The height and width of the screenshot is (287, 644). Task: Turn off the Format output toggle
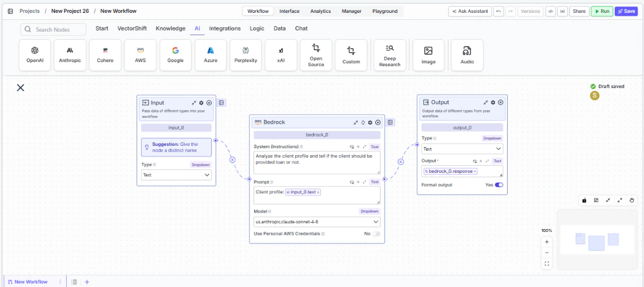click(x=499, y=185)
